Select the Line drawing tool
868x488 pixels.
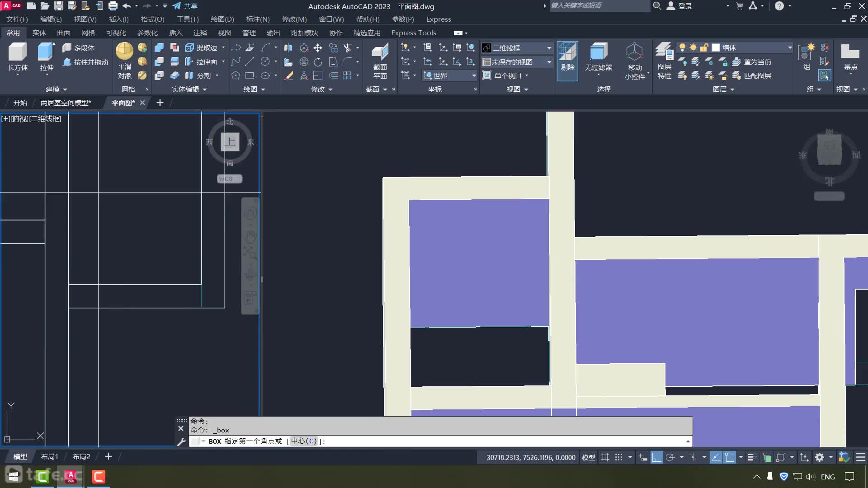[250, 61]
